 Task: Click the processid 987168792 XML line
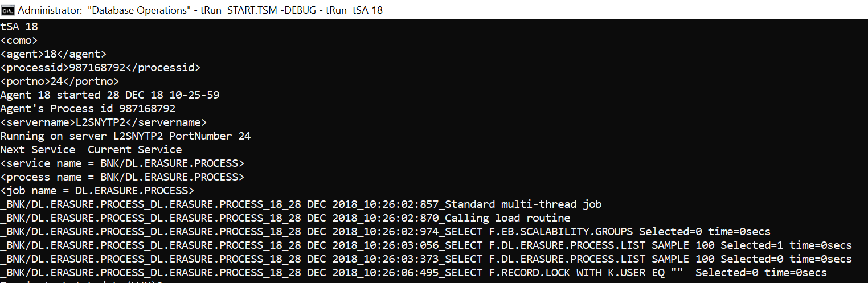coord(100,68)
